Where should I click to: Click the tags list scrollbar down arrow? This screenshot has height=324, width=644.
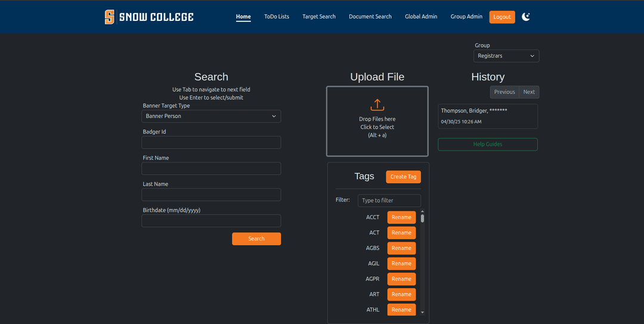click(x=422, y=312)
